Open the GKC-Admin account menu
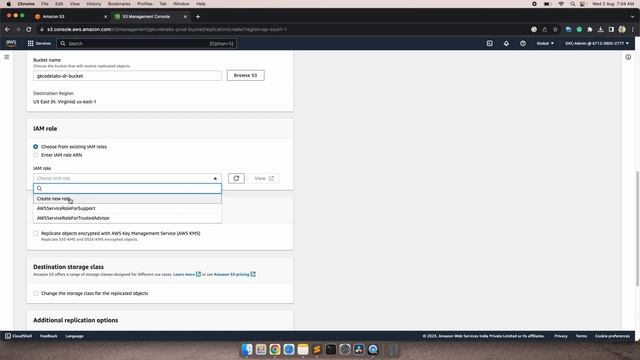Viewport: 640px width, 360px height. click(x=597, y=43)
